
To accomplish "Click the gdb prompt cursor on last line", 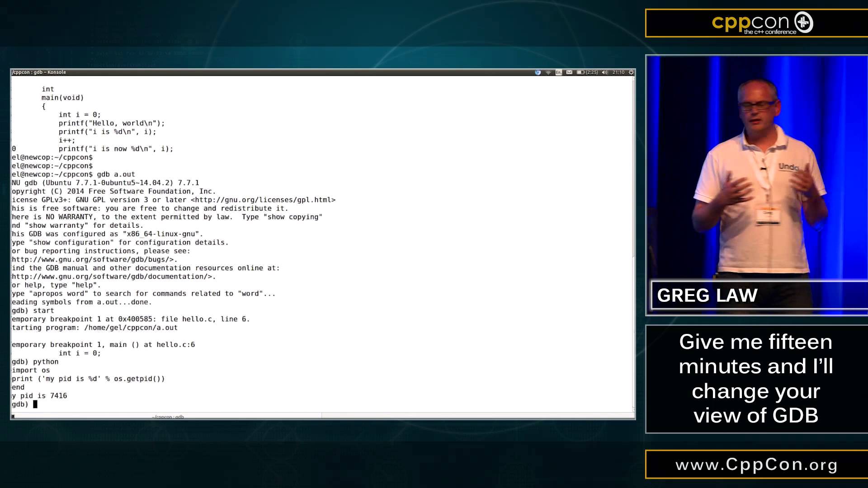I will pyautogui.click(x=35, y=404).
